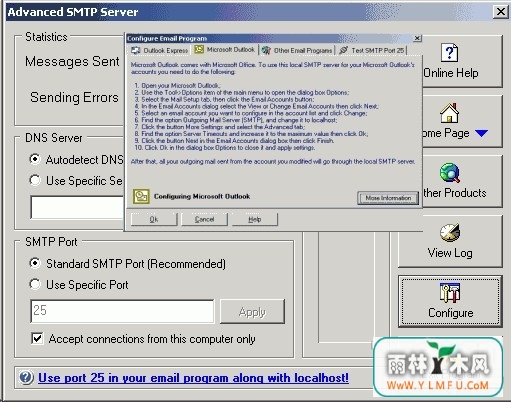The height and width of the screenshot is (402, 511).
Task: Click the Configuring Microsoft Outlook icon
Action: pos(141,196)
